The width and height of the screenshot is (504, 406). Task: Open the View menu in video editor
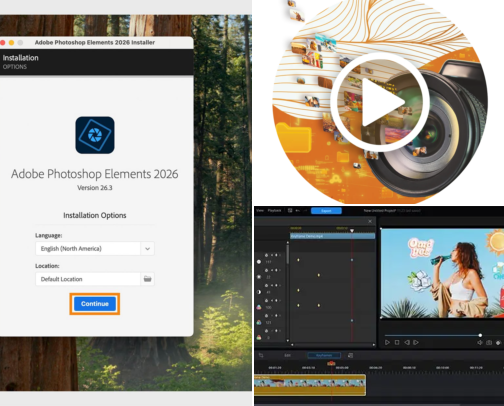(x=260, y=211)
